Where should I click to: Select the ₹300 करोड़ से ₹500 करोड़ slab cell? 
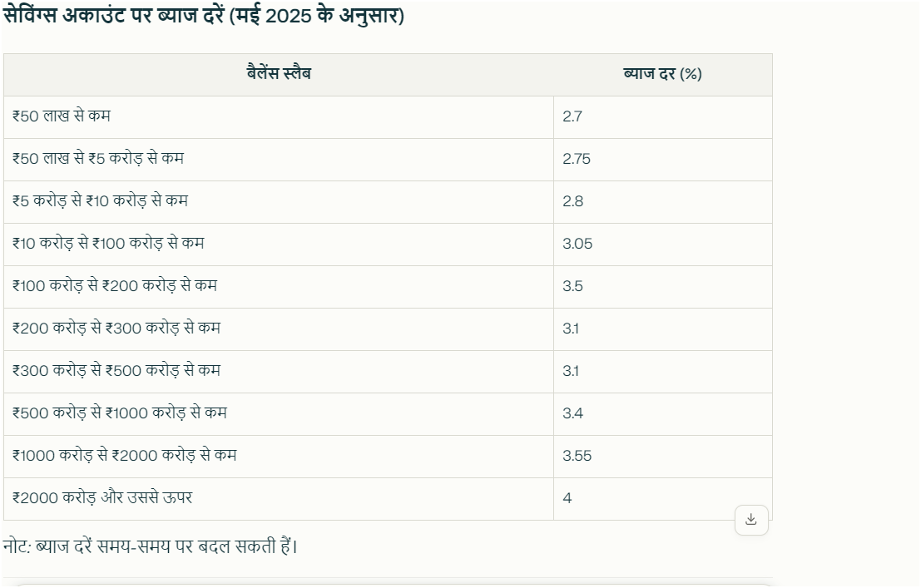click(x=116, y=371)
